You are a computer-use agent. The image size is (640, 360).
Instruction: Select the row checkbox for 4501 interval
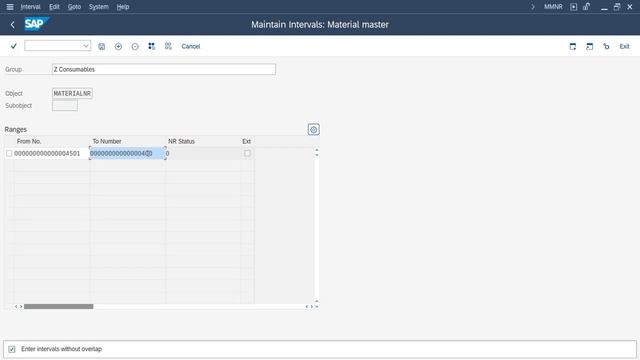coord(9,153)
